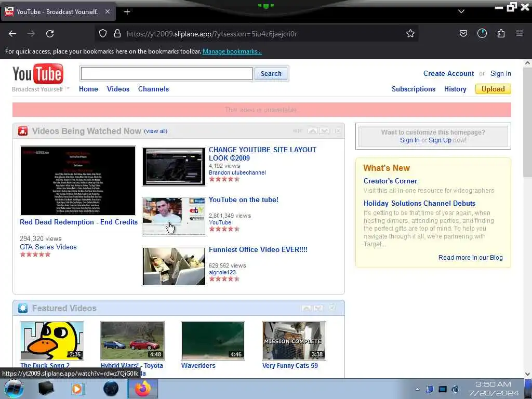
Task: Click the padlock site info icon
Action: (117, 34)
